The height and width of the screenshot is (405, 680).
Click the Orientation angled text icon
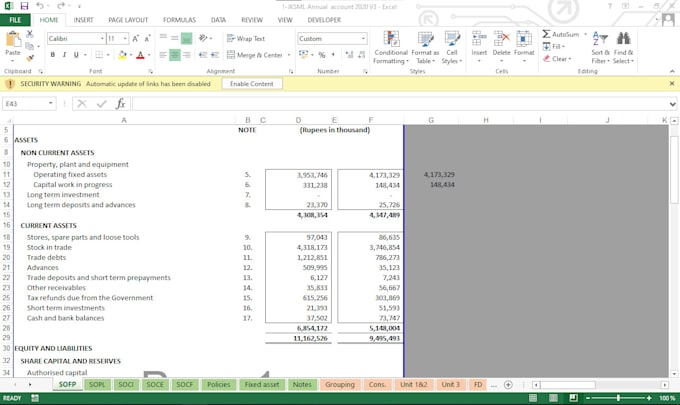coord(203,38)
